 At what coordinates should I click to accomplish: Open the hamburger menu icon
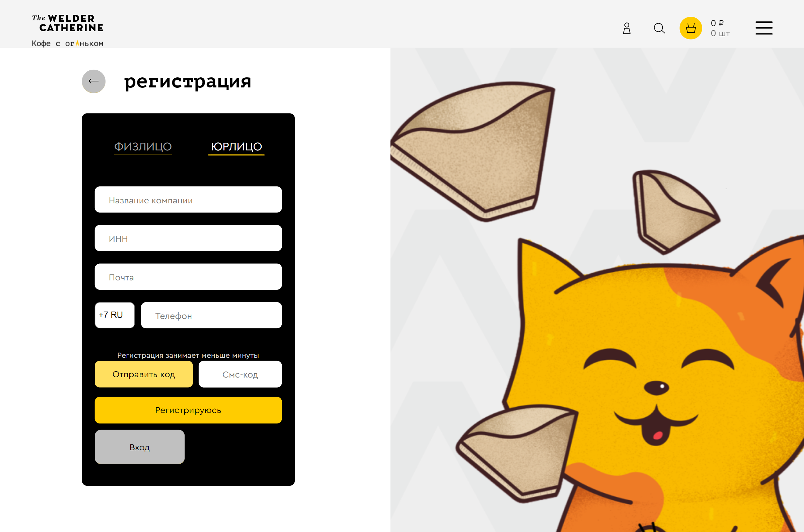[x=764, y=28]
